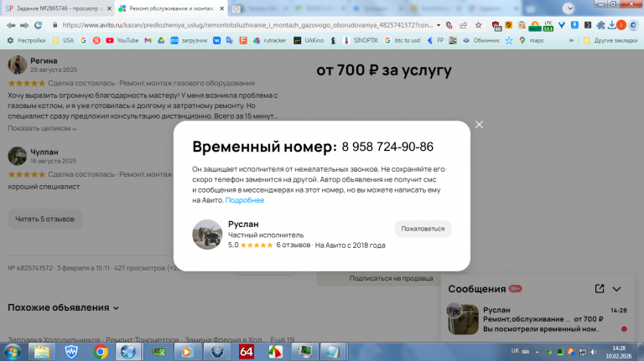The width and height of the screenshot is (644, 361).
Task: Open the browser downloads icon
Action: 611,25
